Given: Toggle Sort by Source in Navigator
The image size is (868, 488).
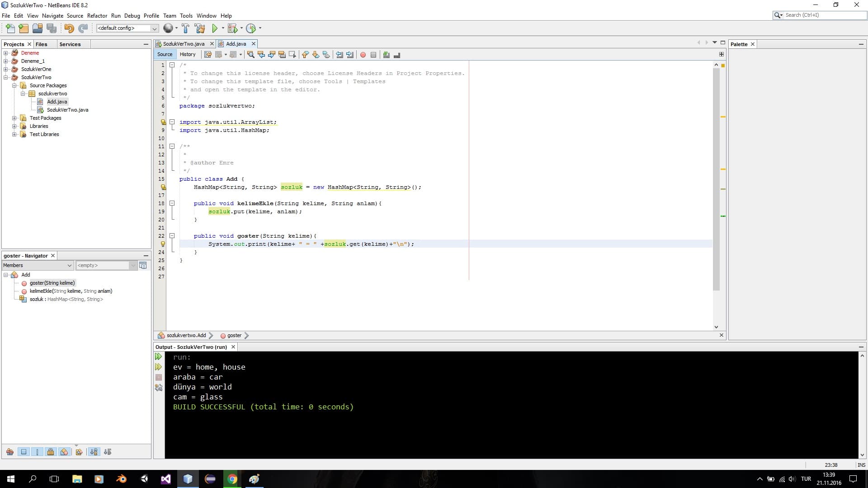Looking at the screenshot, I should coord(108,451).
